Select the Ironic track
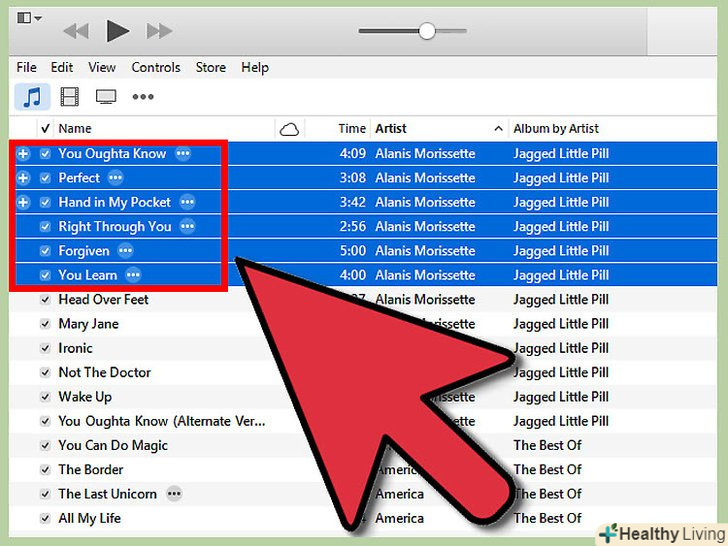The width and height of the screenshot is (728, 546). point(76,348)
